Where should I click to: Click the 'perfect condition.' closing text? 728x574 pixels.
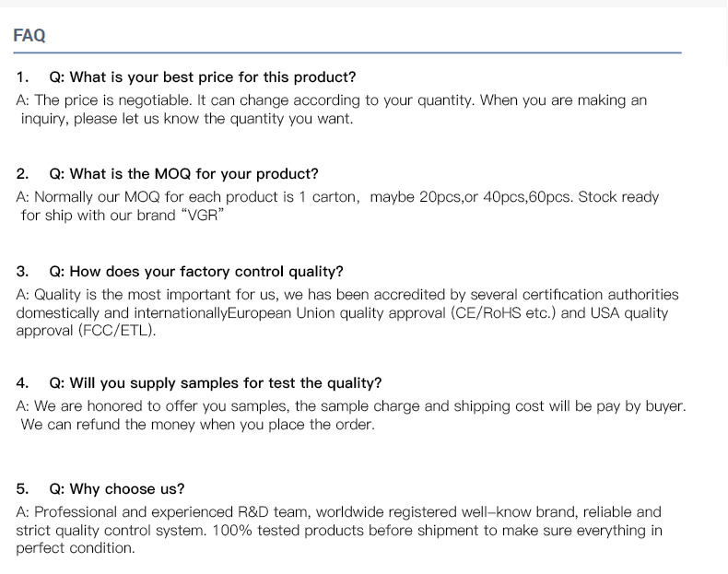(76, 549)
